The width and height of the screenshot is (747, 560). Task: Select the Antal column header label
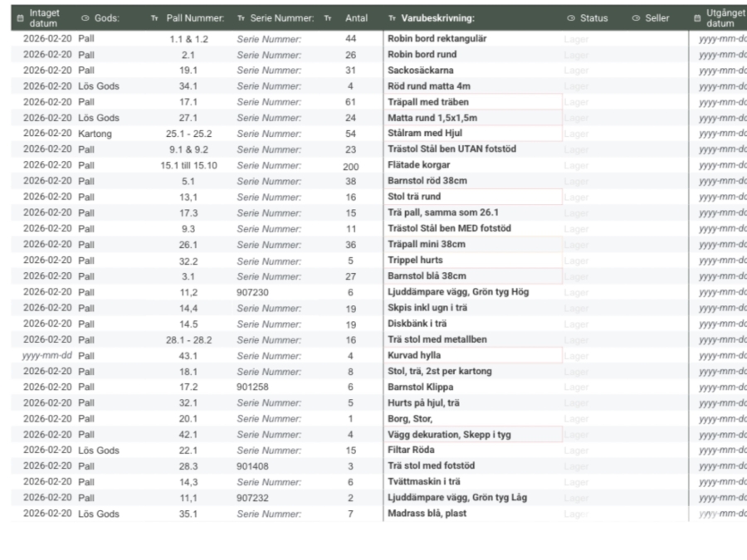[356, 17]
